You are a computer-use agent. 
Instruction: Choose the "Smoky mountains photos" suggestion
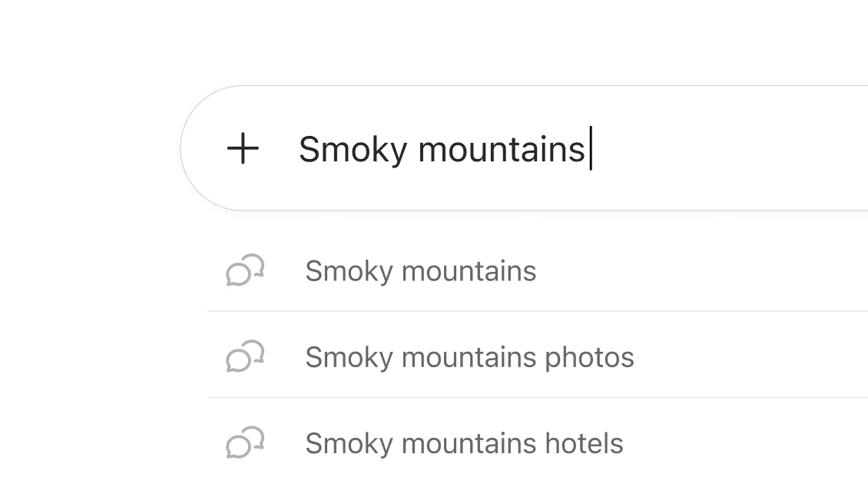(469, 357)
